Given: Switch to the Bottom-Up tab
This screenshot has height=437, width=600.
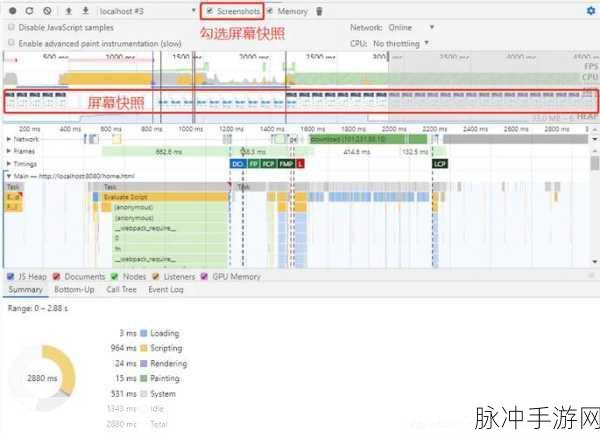Looking at the screenshot, I should point(74,290).
